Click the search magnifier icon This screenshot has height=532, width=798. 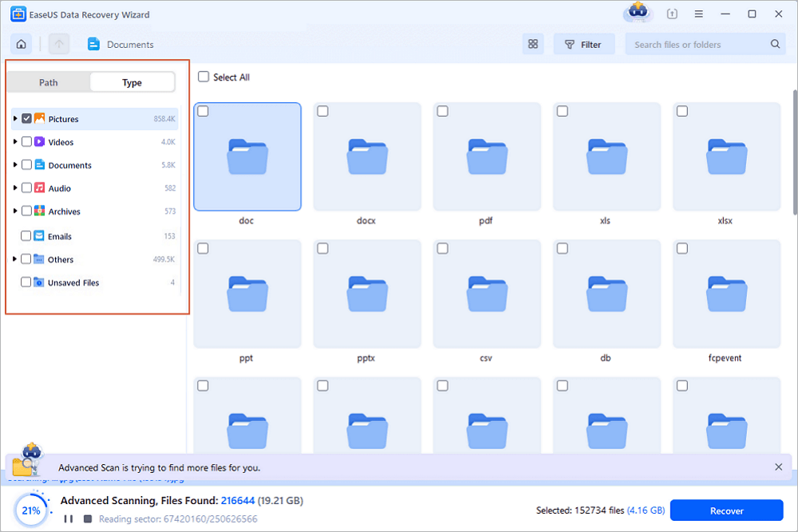774,44
